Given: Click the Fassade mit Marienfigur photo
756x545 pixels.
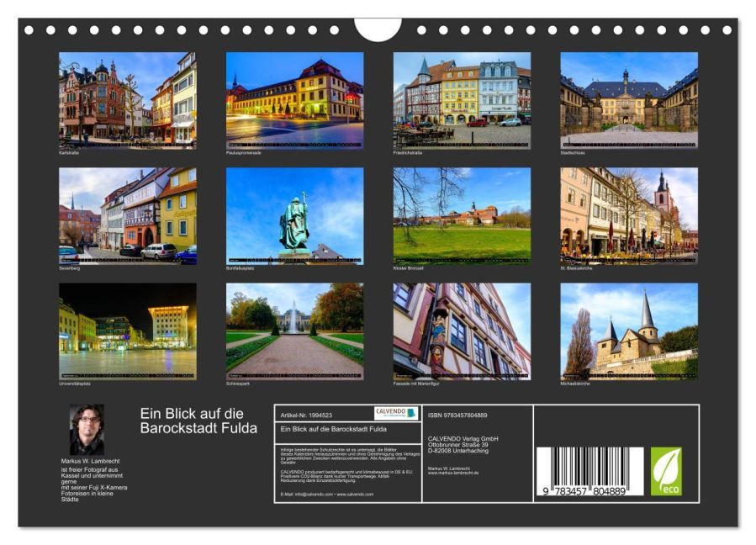Looking at the screenshot, I should (x=462, y=331).
